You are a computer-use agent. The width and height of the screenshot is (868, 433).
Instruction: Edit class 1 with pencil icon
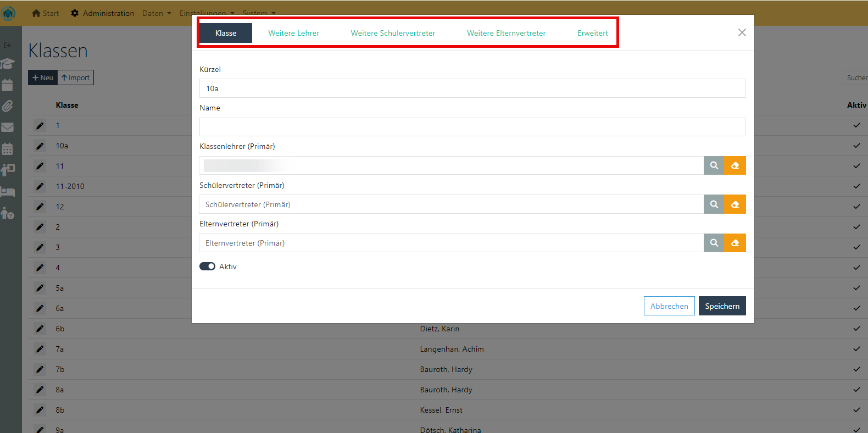pos(40,126)
